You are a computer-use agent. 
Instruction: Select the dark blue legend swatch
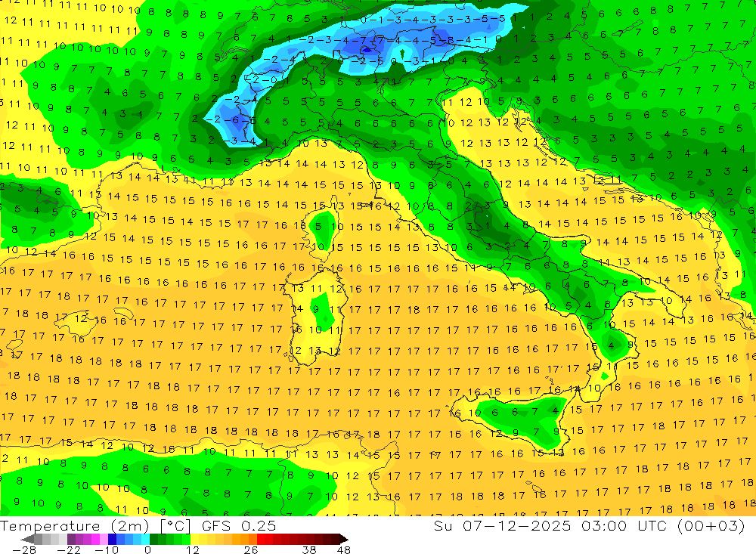(113, 540)
